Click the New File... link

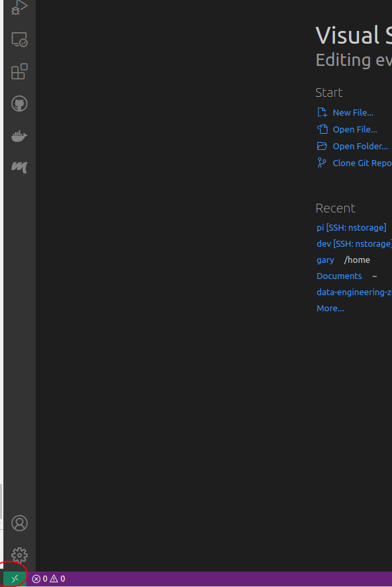click(x=353, y=113)
